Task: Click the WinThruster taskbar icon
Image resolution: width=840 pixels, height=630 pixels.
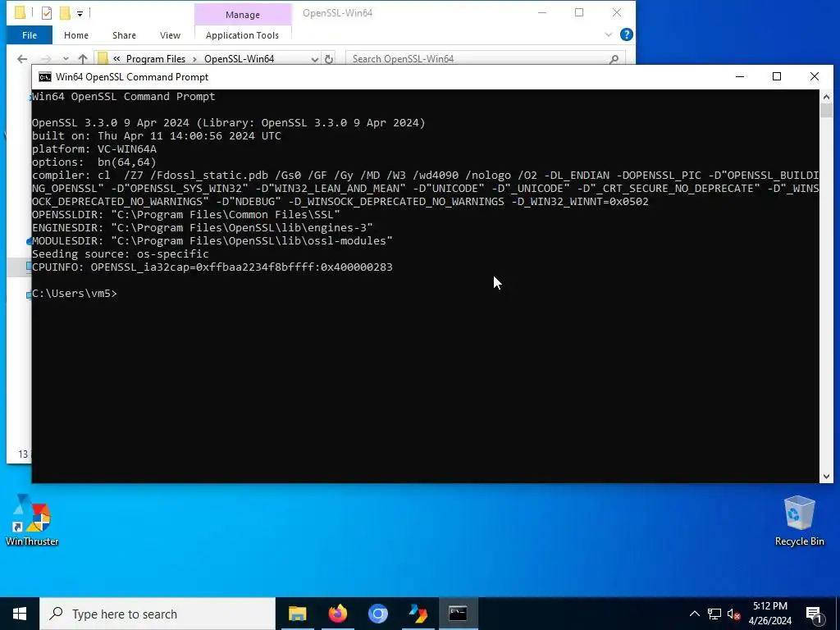Action: (418, 614)
